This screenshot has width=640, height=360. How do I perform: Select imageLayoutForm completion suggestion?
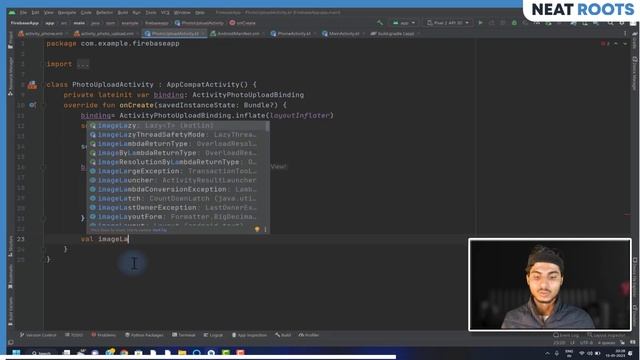(176, 217)
